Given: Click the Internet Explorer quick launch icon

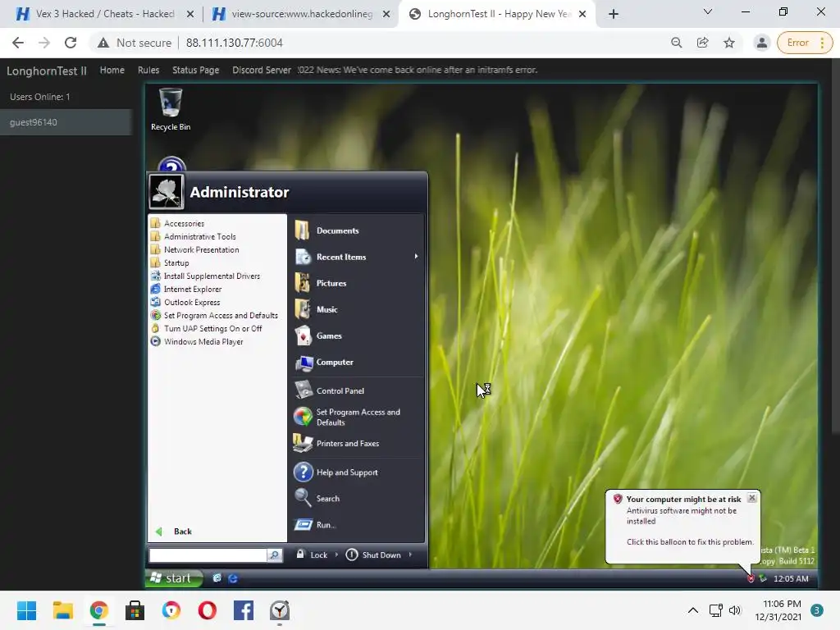Looking at the screenshot, I should [233, 578].
